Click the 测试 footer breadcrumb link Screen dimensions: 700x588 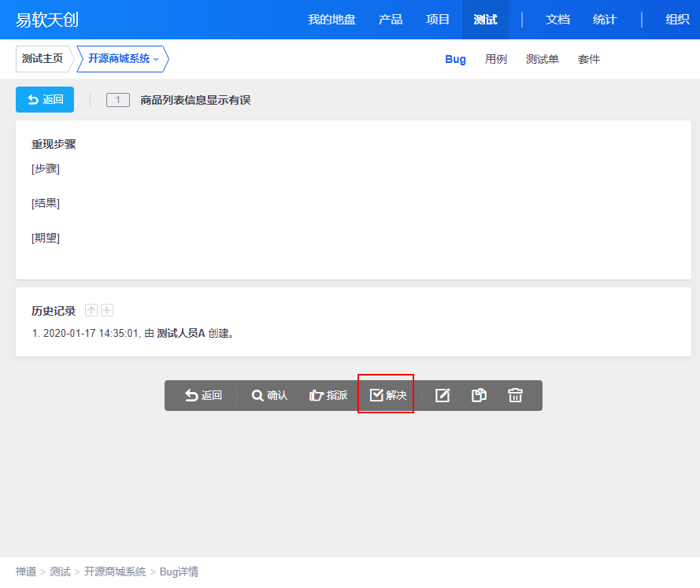(x=61, y=571)
